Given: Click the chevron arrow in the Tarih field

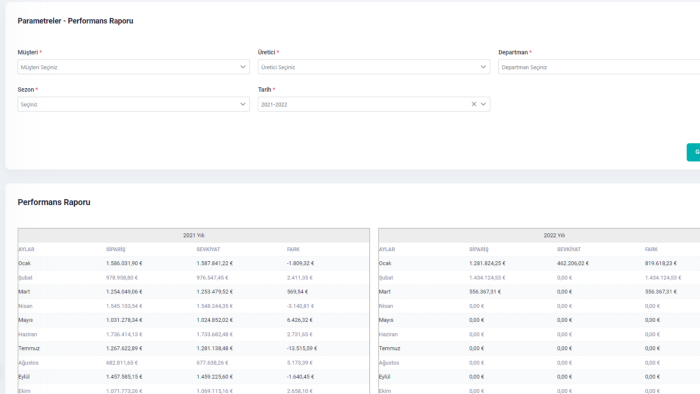Looking at the screenshot, I should [483, 104].
